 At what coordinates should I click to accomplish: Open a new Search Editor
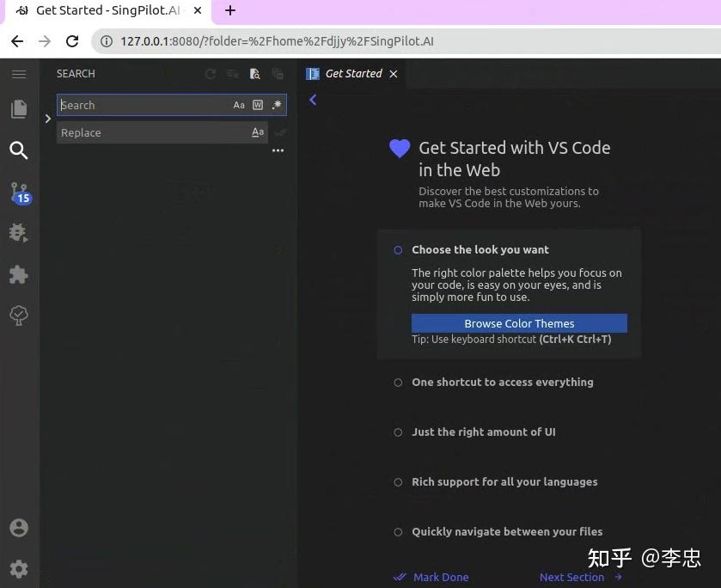254,74
